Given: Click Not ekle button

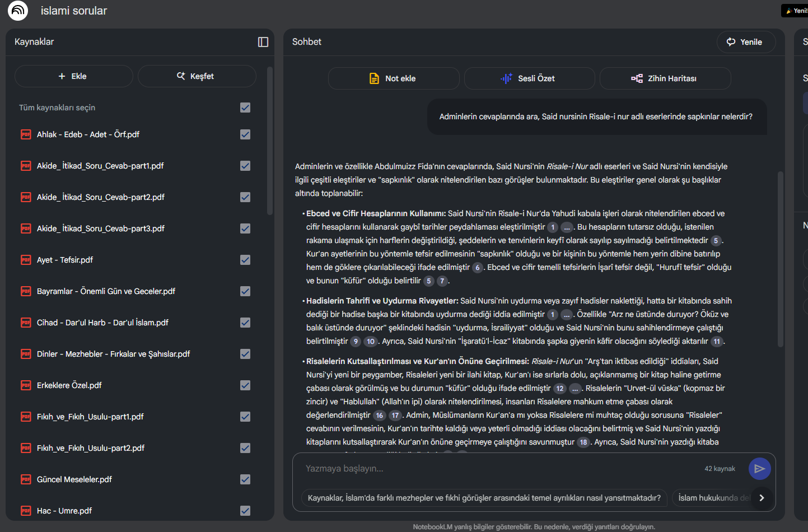Looking at the screenshot, I should [x=394, y=78].
